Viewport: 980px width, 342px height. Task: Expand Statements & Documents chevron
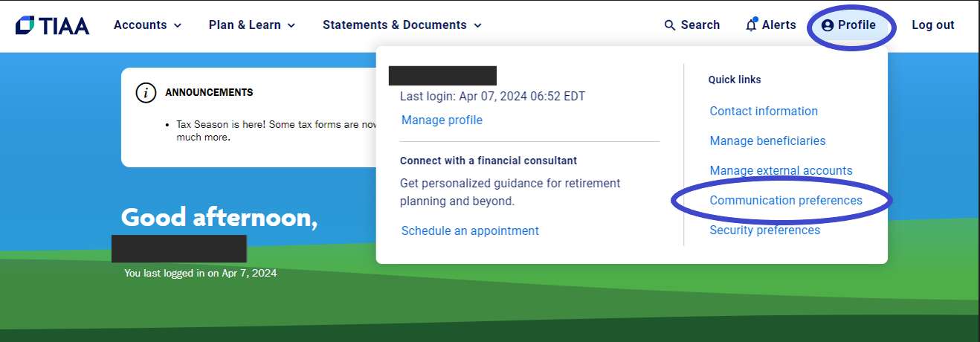click(477, 25)
